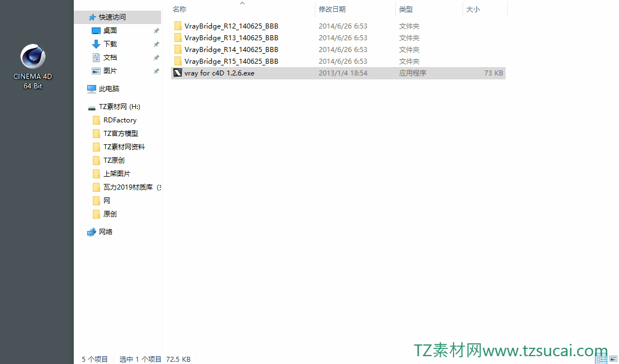The image size is (619, 364).
Task: Click the TZ官方模型 folder icon in sidebar
Action: point(96,134)
